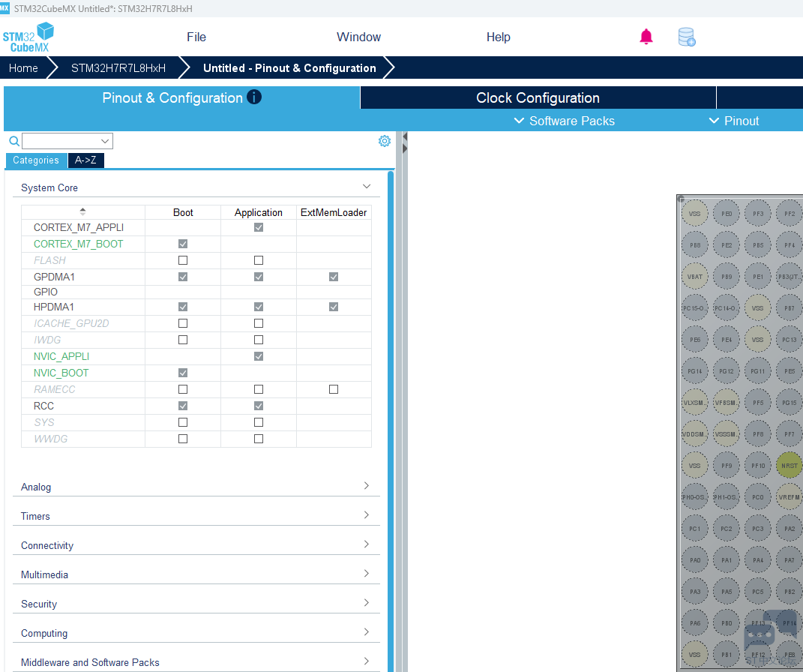
Task: Open GPIO configuration row
Action: coord(46,292)
